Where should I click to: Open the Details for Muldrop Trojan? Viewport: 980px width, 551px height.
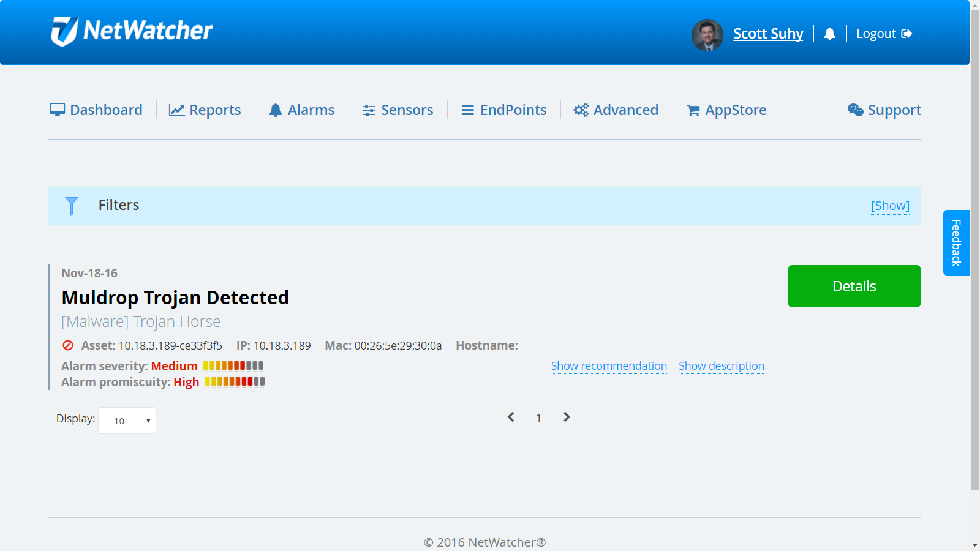tap(854, 286)
